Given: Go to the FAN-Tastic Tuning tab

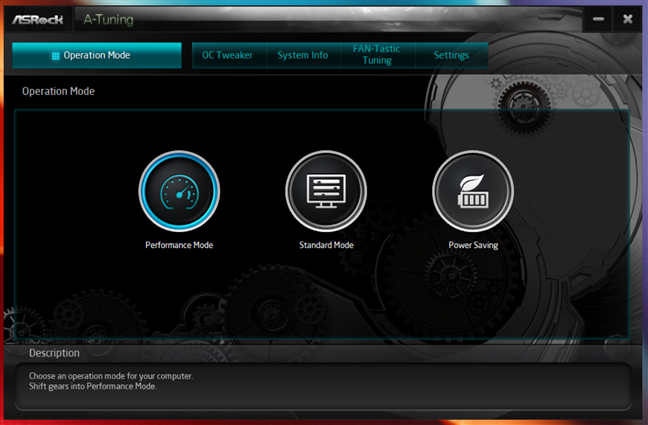Looking at the screenshot, I should pos(377,56).
